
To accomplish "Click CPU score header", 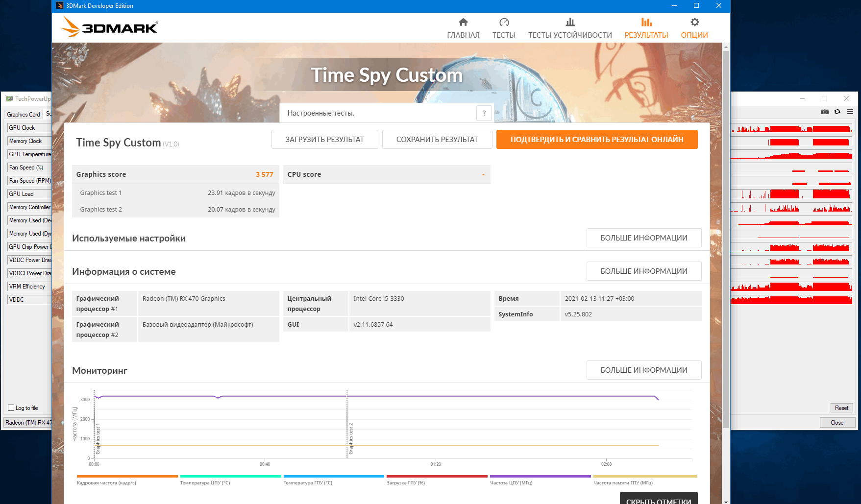I will click(387, 174).
